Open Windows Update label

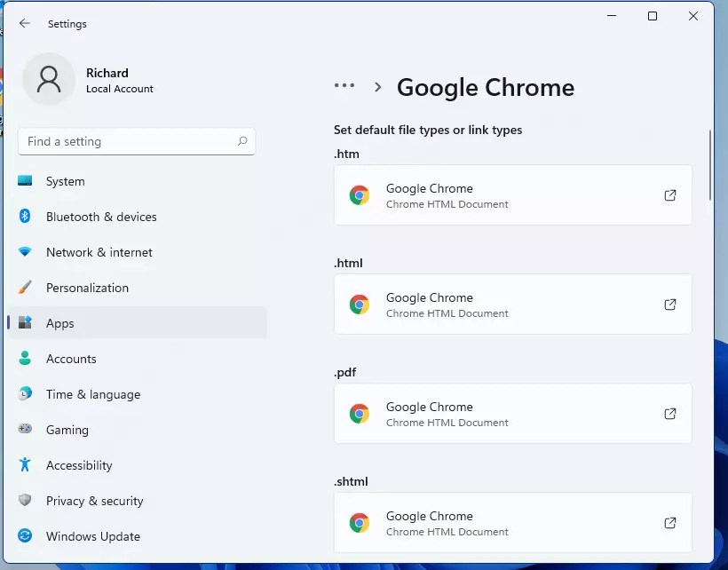click(93, 536)
